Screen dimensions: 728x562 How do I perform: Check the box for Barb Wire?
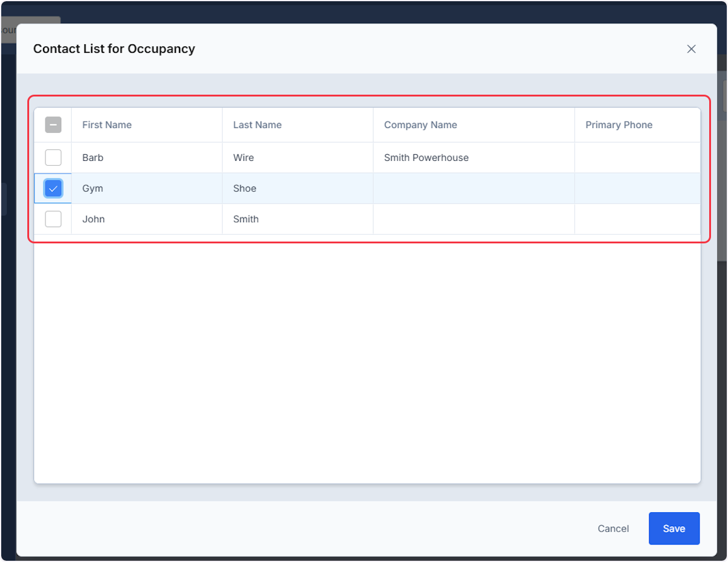[x=53, y=158]
